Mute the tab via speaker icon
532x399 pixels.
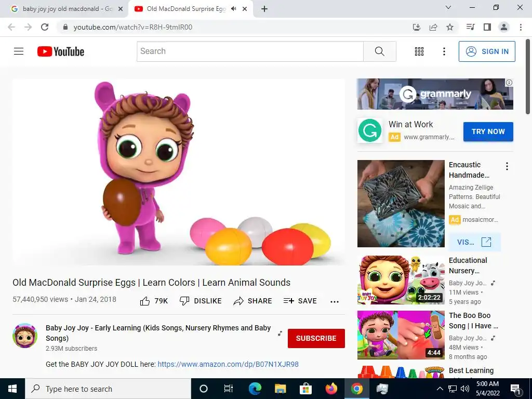click(233, 9)
